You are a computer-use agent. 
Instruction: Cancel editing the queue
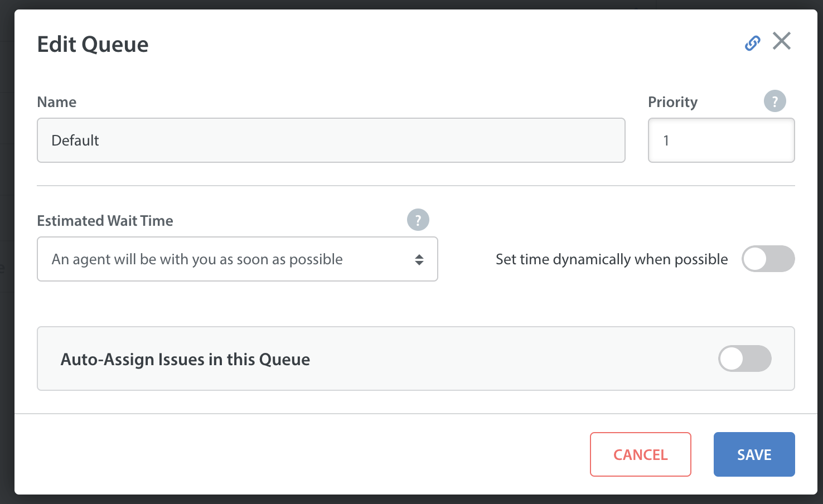641,454
